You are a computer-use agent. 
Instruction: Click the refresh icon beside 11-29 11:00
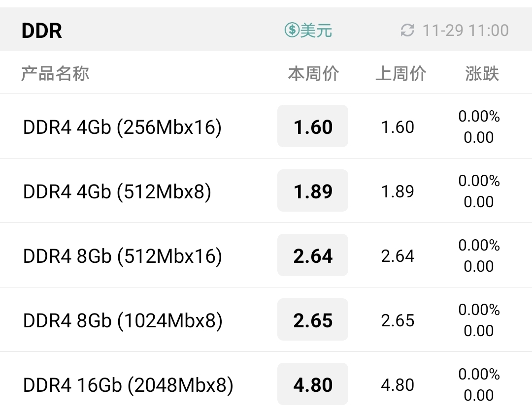pos(407,31)
